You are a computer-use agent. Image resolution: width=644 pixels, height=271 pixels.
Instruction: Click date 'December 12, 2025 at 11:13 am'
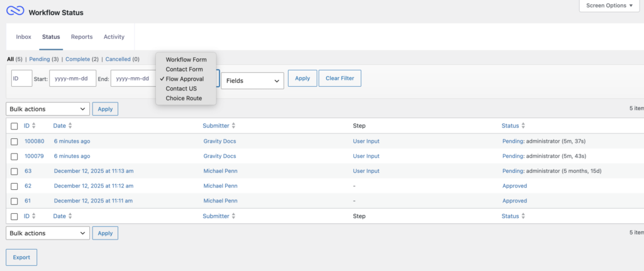[94, 171]
